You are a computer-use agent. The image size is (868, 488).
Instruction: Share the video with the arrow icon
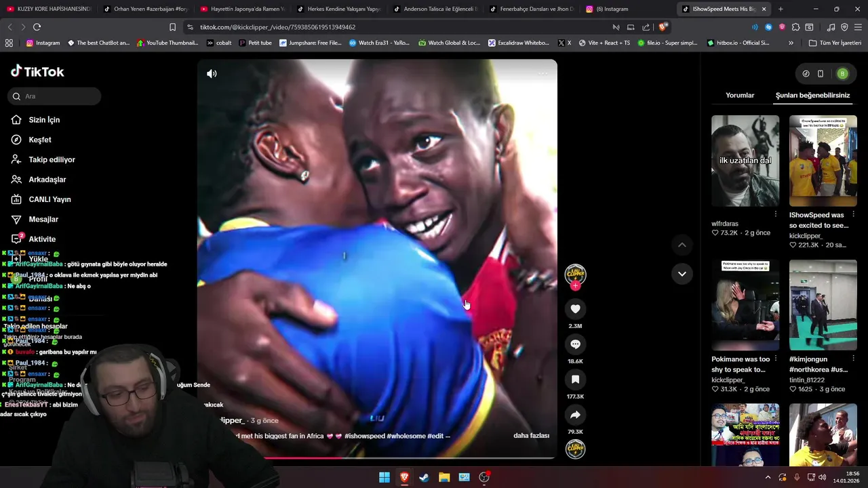pos(575,415)
